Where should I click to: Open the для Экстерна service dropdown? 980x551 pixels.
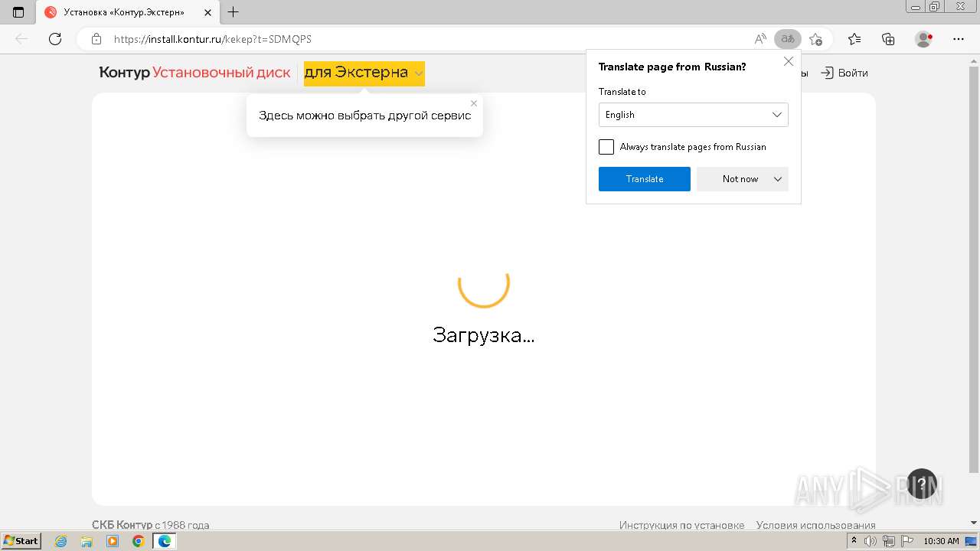tap(364, 73)
